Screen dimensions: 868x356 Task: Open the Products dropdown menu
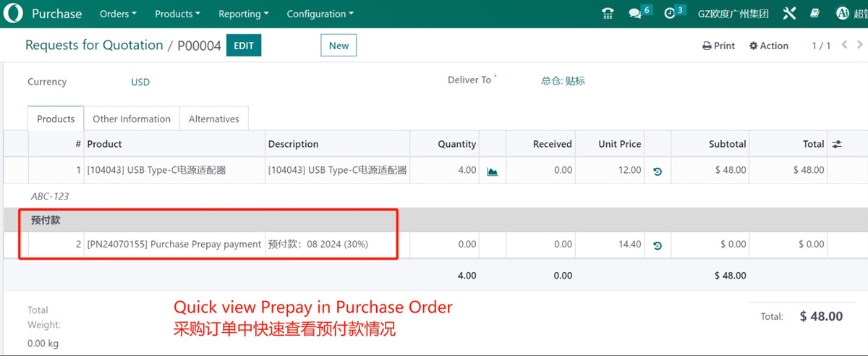click(177, 14)
